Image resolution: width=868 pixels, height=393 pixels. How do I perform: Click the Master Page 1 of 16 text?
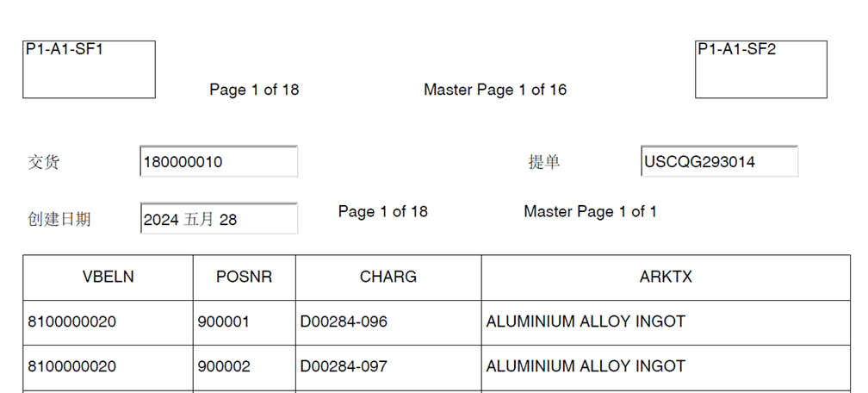pos(495,90)
